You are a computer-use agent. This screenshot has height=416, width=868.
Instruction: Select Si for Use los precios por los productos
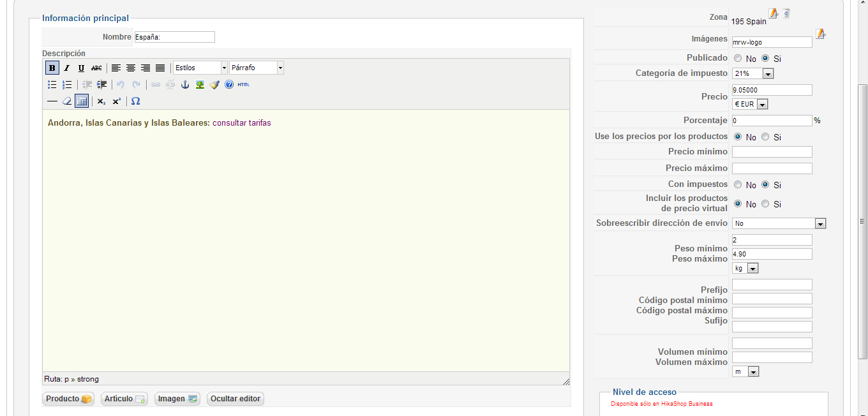pos(765,137)
